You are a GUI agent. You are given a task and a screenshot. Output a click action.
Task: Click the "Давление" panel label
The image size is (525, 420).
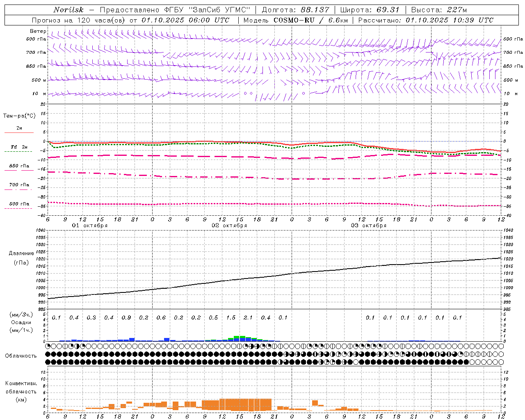(21, 253)
